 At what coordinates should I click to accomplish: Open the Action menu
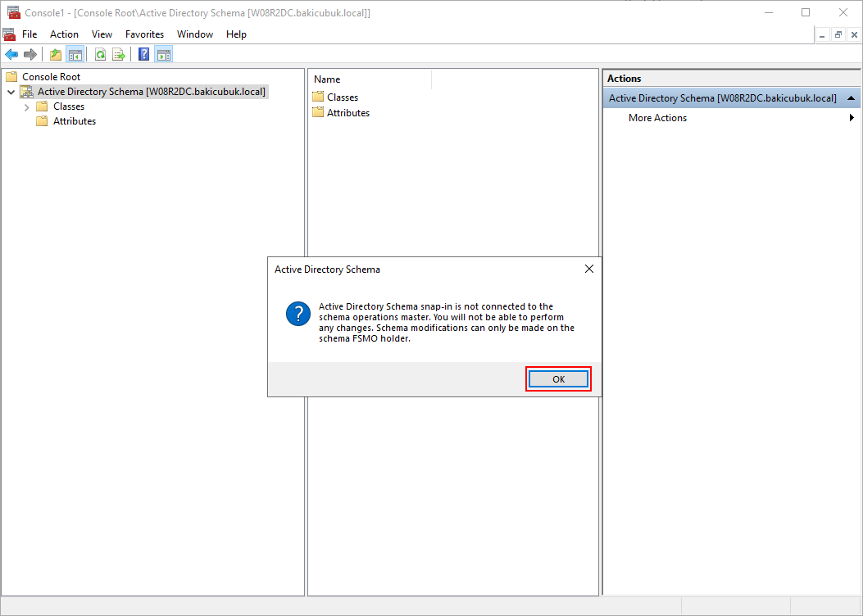coord(65,34)
